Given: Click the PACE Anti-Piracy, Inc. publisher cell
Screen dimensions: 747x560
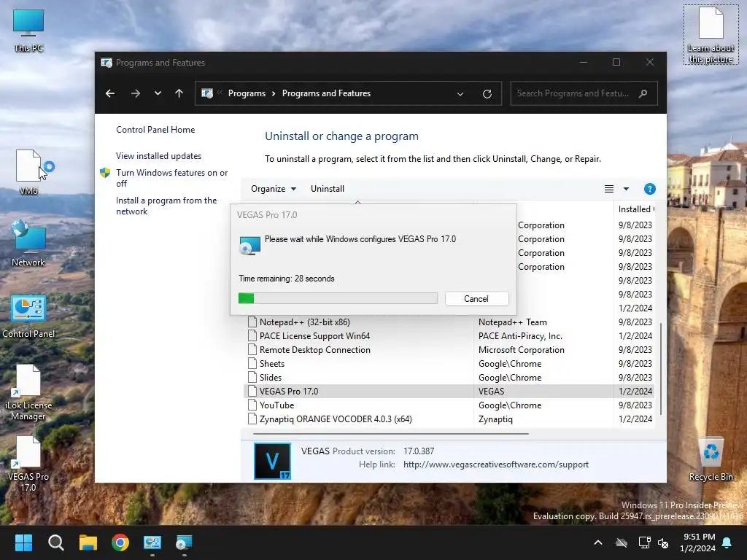Looking at the screenshot, I should point(520,335).
